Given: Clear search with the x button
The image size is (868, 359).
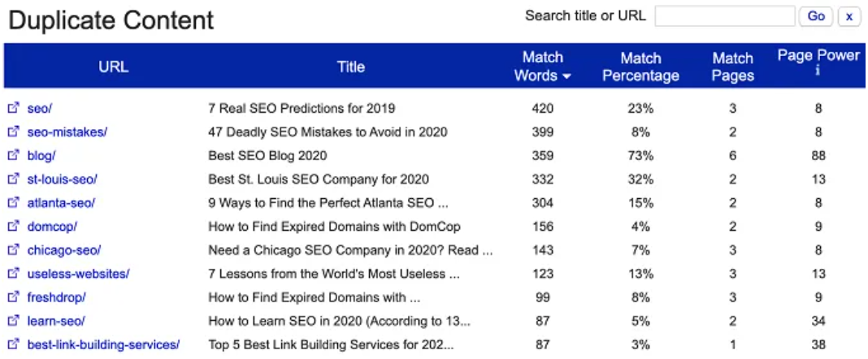Looking at the screenshot, I should pyautogui.click(x=849, y=16).
